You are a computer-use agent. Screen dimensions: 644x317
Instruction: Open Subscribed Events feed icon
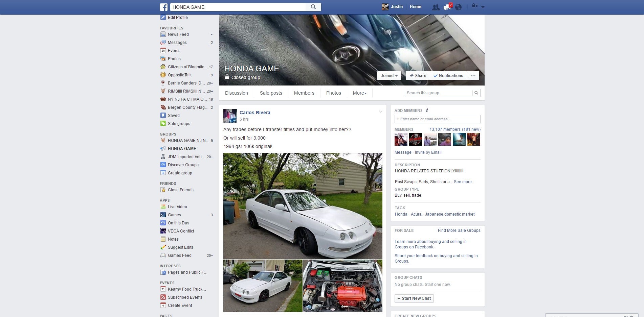pyautogui.click(x=163, y=297)
